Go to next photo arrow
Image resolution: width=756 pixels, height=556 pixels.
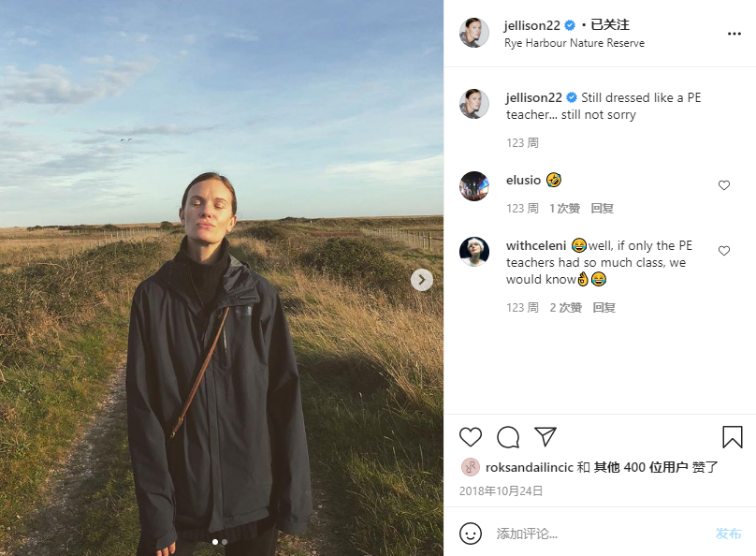click(421, 280)
